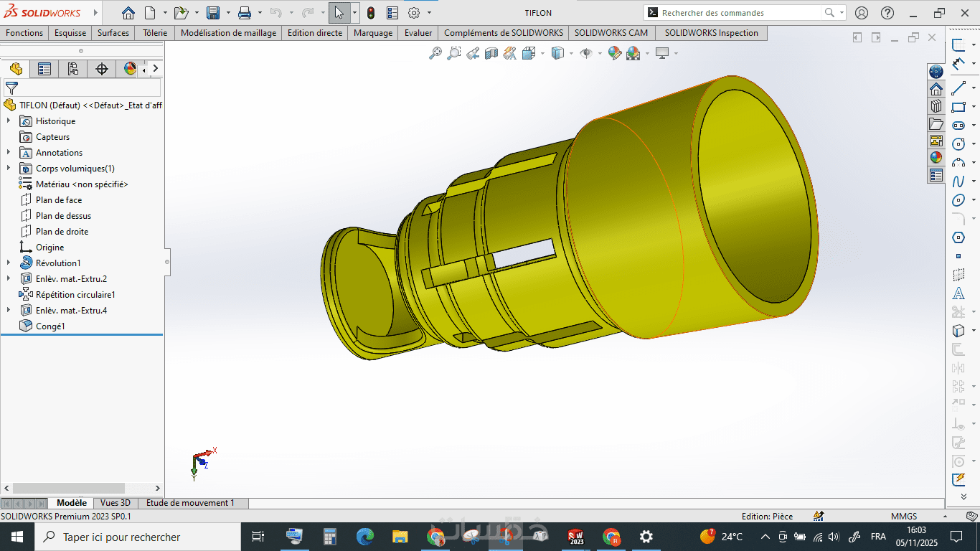The width and height of the screenshot is (980, 551).
Task: Select the Ellipse sketch tool
Action: click(x=958, y=200)
